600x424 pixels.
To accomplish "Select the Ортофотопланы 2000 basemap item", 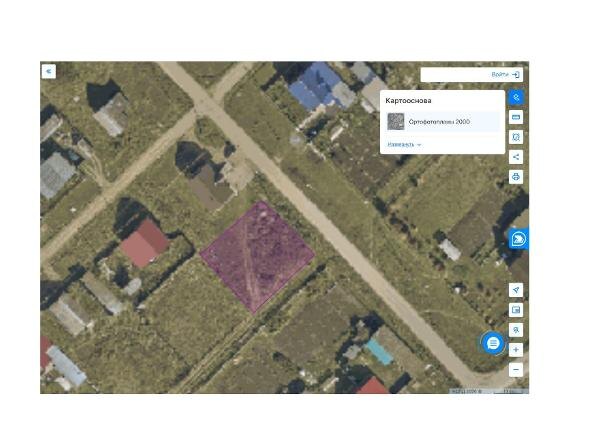I will (x=443, y=122).
